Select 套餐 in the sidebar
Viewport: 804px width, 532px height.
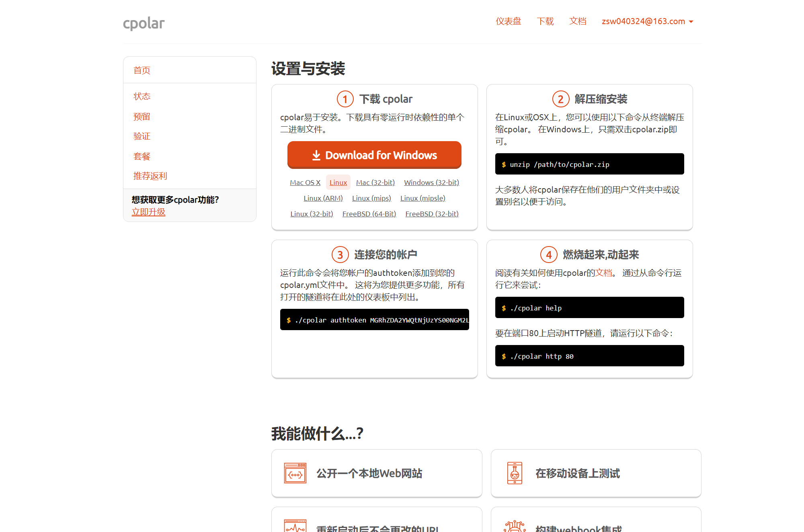(142, 156)
